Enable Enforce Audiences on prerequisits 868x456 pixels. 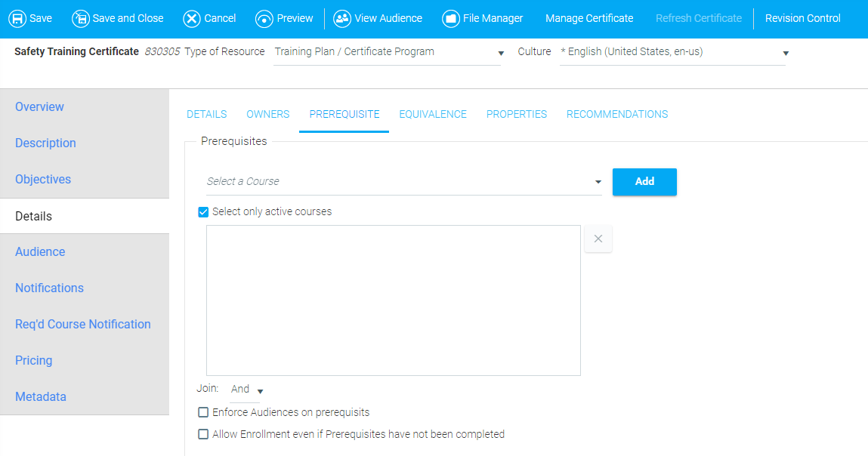[203, 413]
